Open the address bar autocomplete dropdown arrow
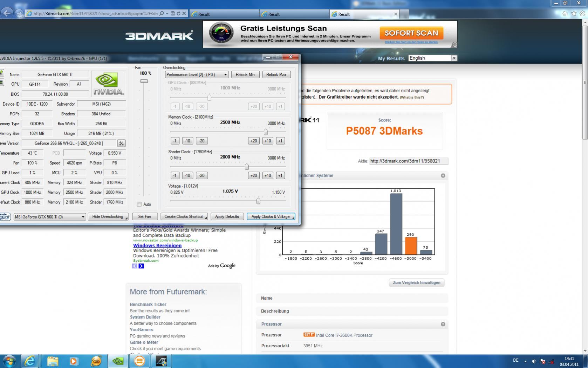The image size is (588, 368). (x=167, y=13)
